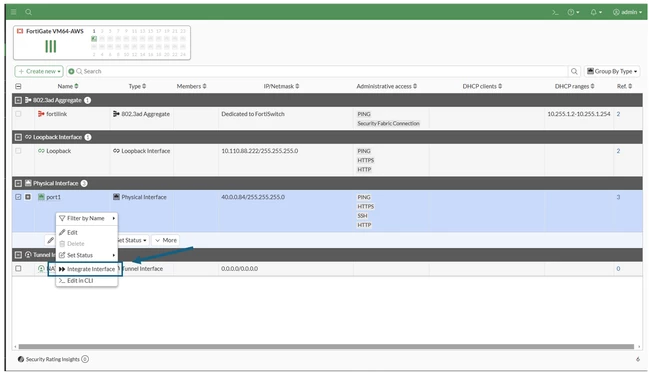The height and width of the screenshot is (372, 649).
Task: Click Loopback IP 10.110.88.222/255.255.255.0
Action: click(x=260, y=151)
